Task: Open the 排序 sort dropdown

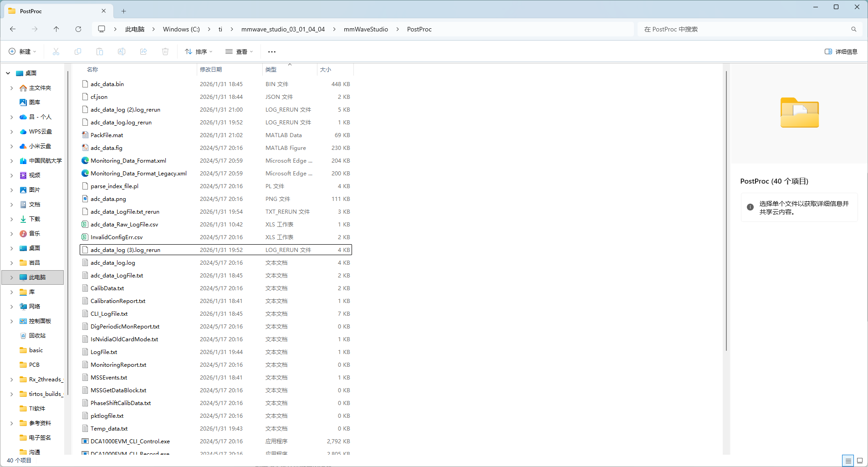Action: [199, 51]
